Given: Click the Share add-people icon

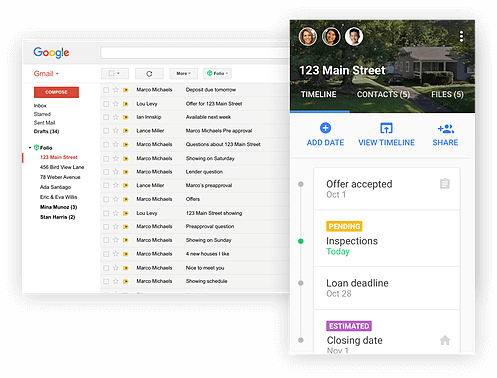Looking at the screenshot, I should (446, 128).
